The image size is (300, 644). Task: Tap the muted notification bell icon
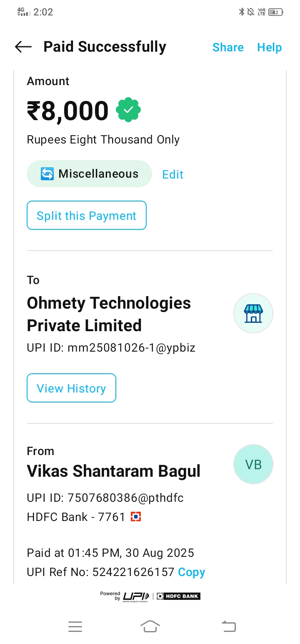(x=251, y=12)
